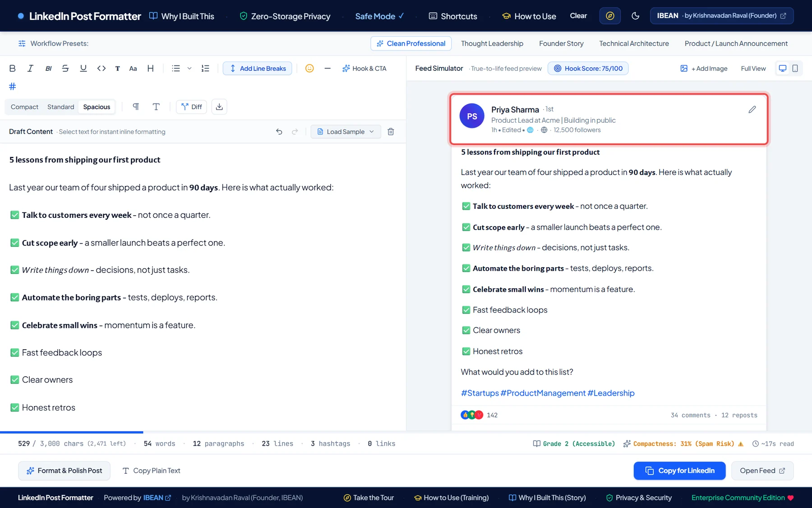Open Feed external link button

pos(762,471)
